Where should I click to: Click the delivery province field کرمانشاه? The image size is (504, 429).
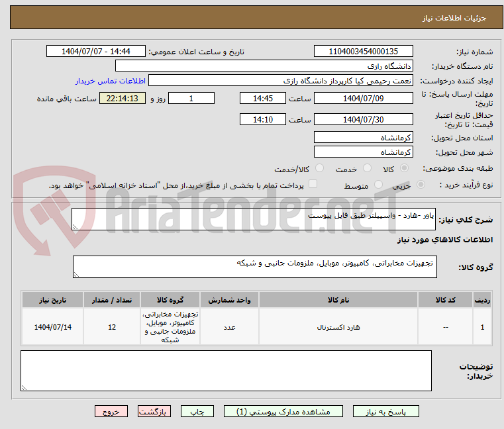point(363,138)
